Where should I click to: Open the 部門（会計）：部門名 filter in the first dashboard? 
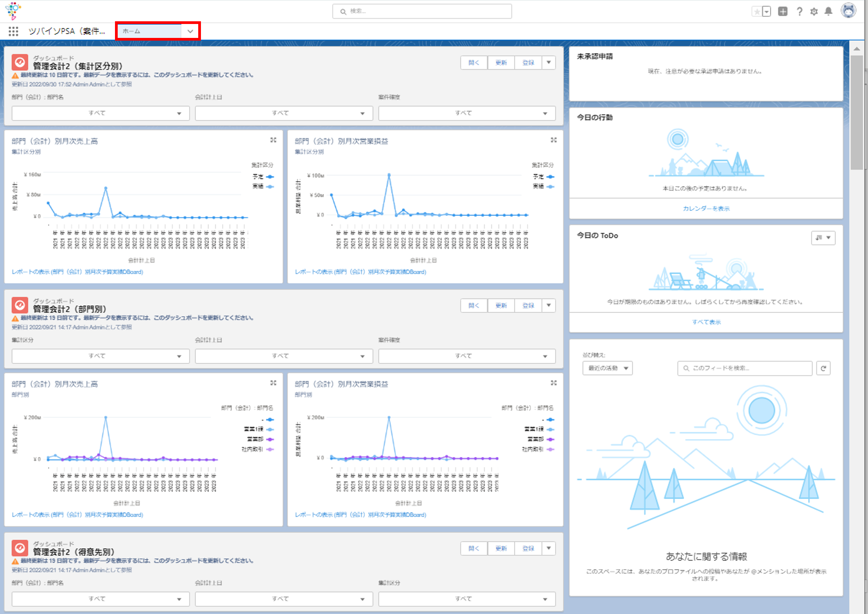coord(101,113)
